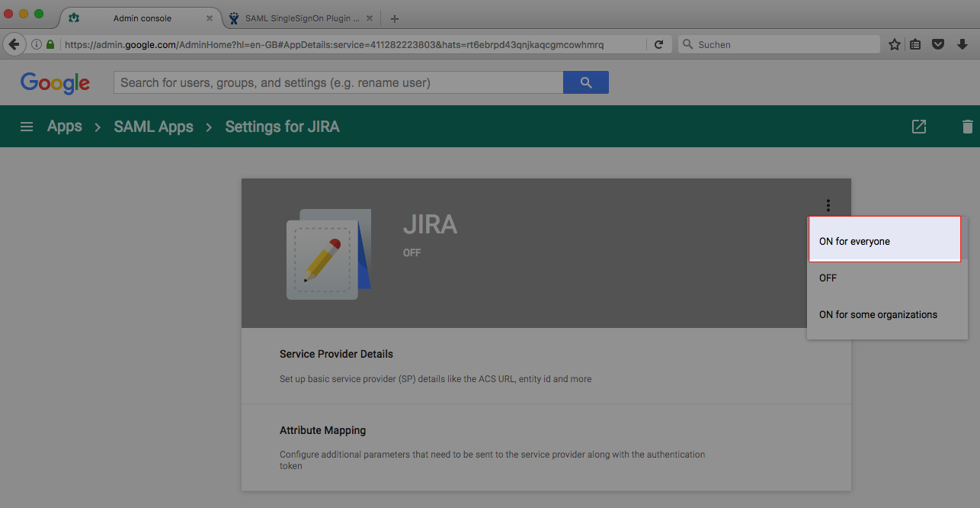
Task: Open the three-dot menu on JIRA card
Action: tap(828, 205)
